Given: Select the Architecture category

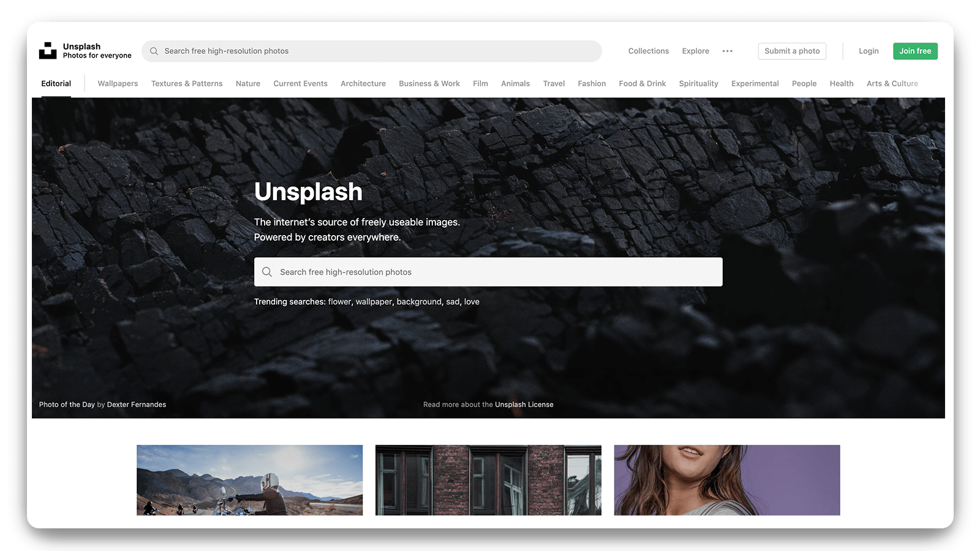Looking at the screenshot, I should coord(363,84).
